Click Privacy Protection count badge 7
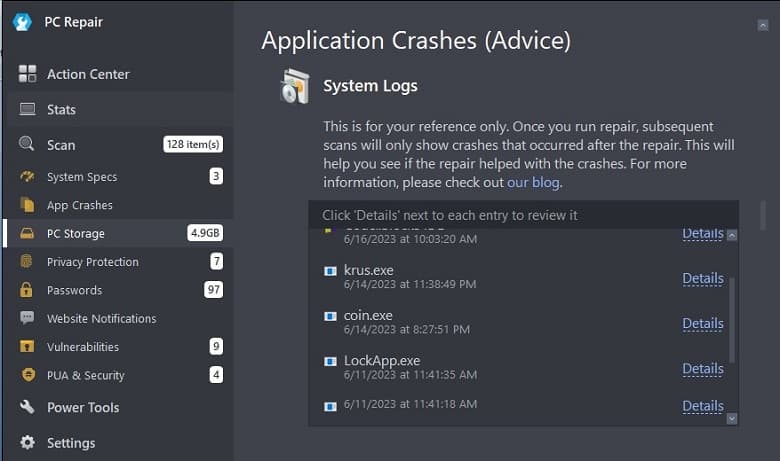780x461 pixels. tap(216, 261)
